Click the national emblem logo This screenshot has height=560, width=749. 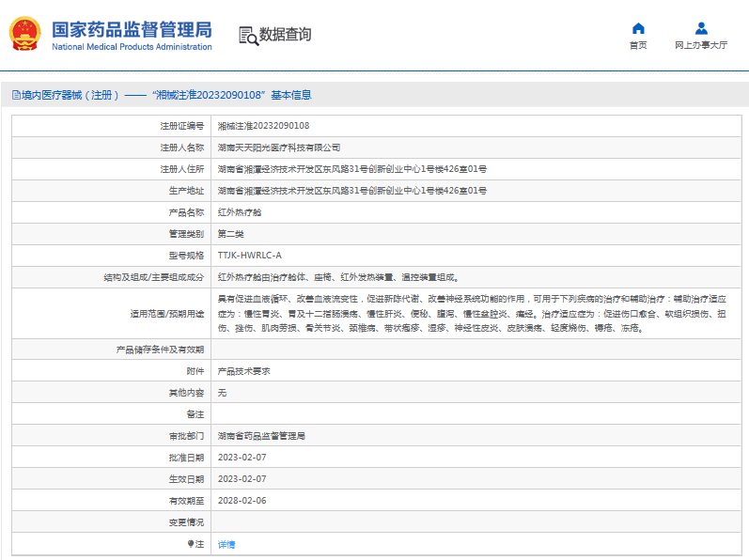(25, 34)
